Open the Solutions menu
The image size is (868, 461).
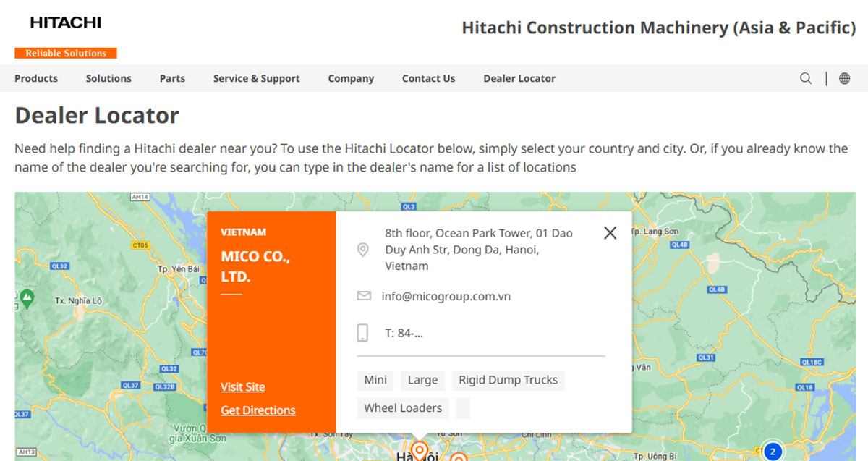click(109, 78)
